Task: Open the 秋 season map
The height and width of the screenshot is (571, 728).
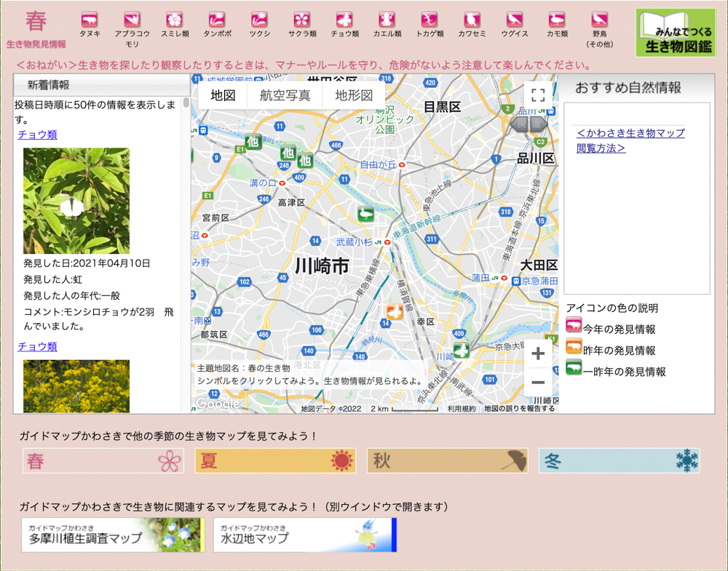Action: [448, 460]
